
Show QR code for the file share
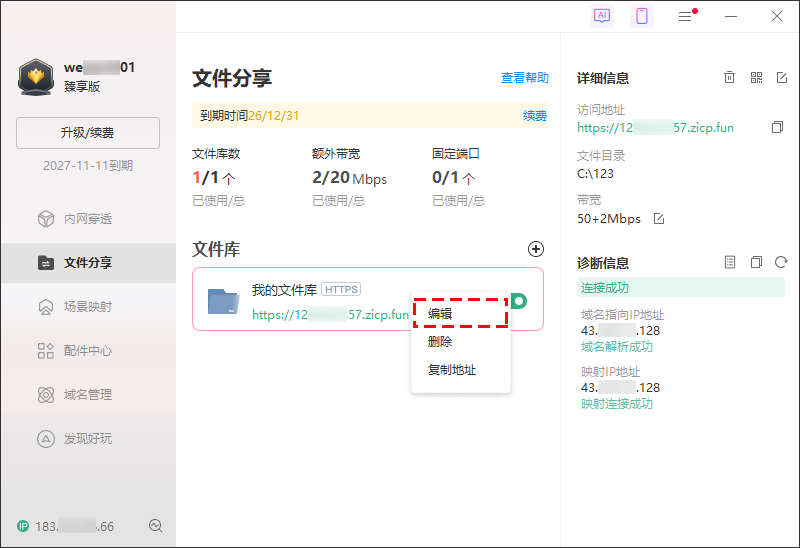pyautogui.click(x=756, y=78)
